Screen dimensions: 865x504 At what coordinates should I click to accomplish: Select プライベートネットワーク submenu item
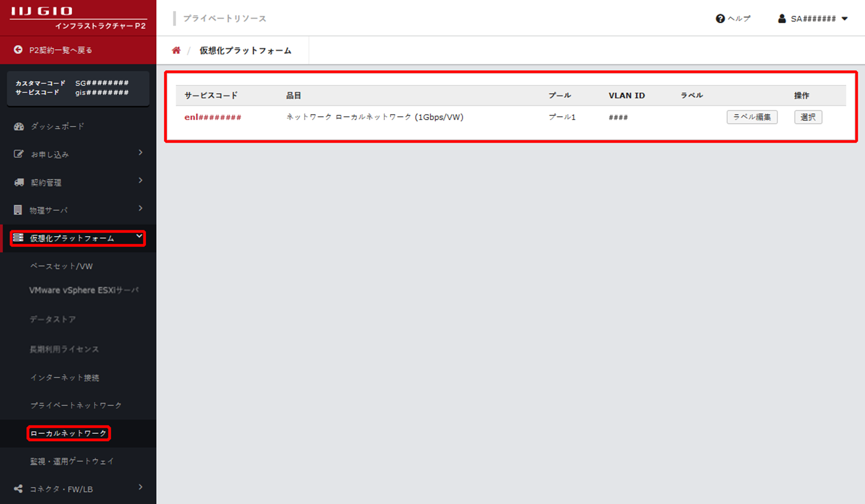point(75,405)
